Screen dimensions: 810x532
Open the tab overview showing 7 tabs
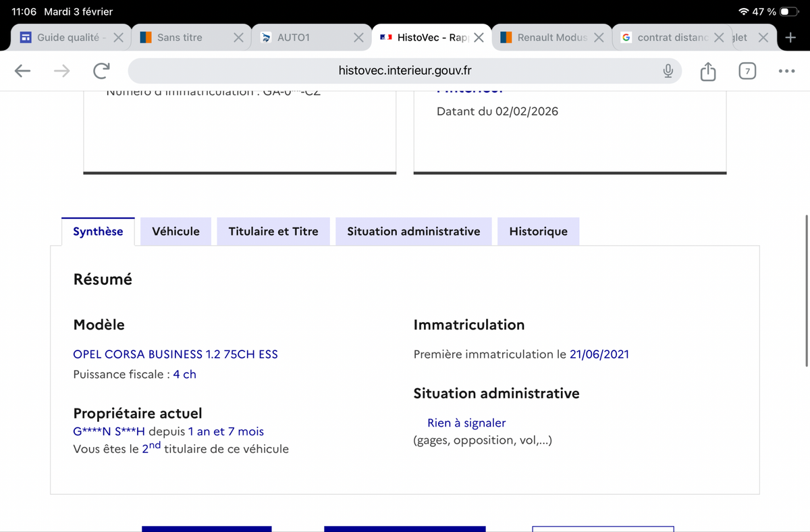pos(747,71)
